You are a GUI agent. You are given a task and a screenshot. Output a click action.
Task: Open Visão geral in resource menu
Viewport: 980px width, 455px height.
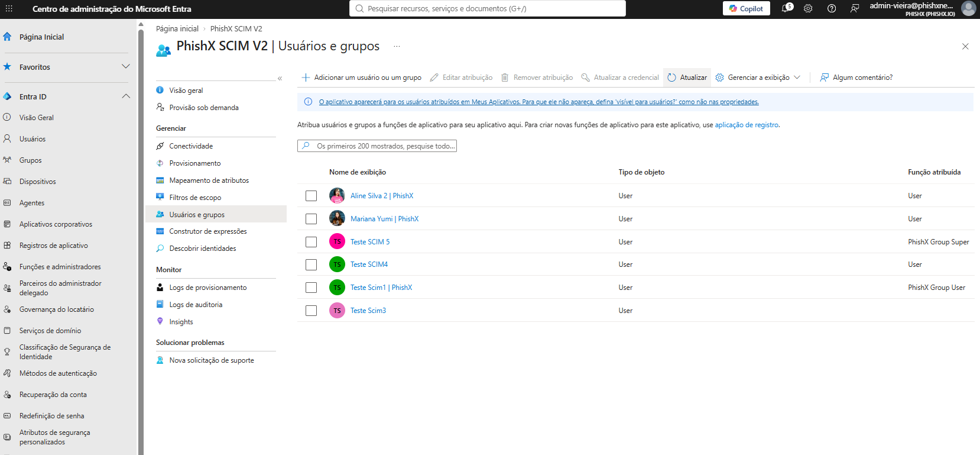point(186,90)
